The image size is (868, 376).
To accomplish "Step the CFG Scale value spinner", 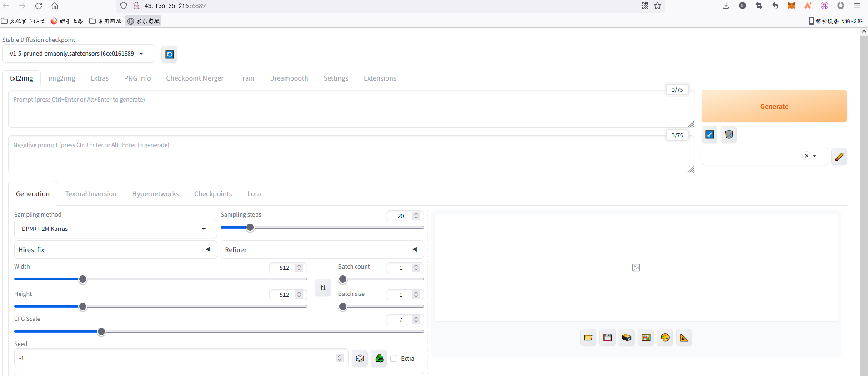I will coord(416,320).
